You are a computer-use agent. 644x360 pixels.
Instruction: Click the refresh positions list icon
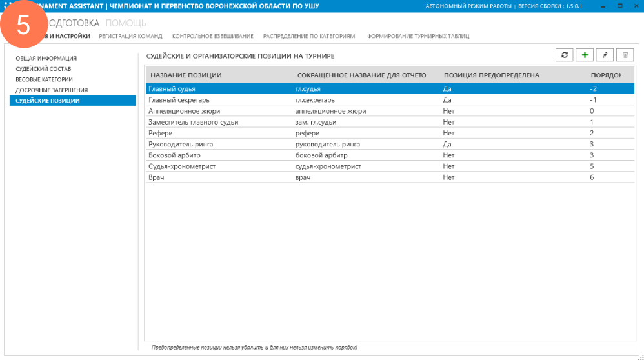pos(565,55)
